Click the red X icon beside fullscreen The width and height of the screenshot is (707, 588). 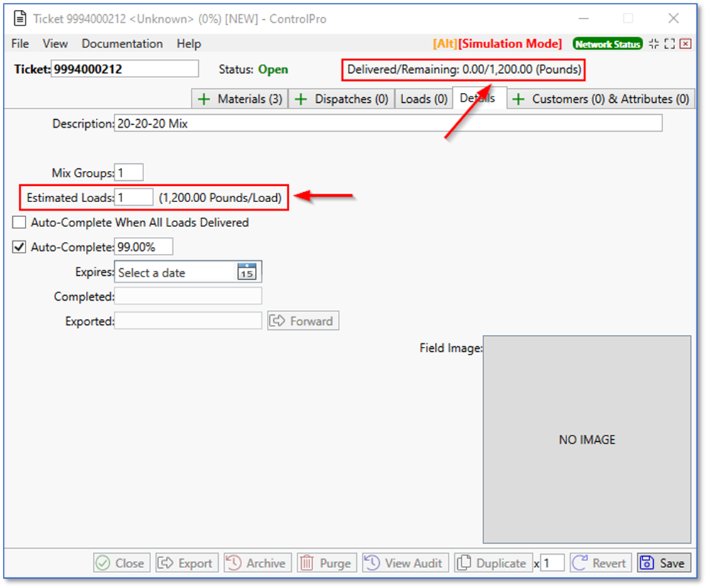coord(685,44)
